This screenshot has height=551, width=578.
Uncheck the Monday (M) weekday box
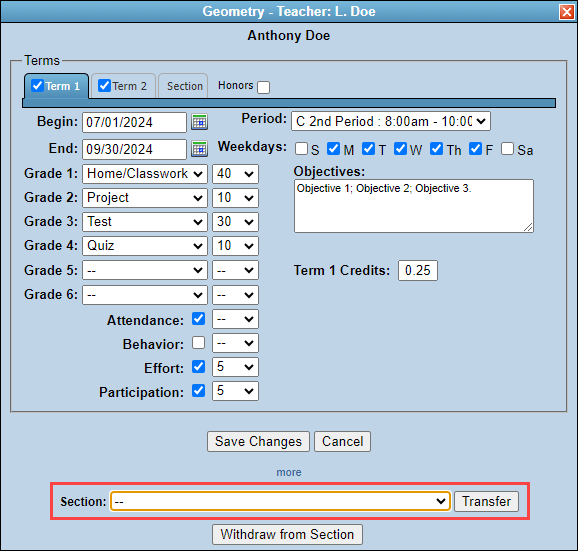point(334,149)
